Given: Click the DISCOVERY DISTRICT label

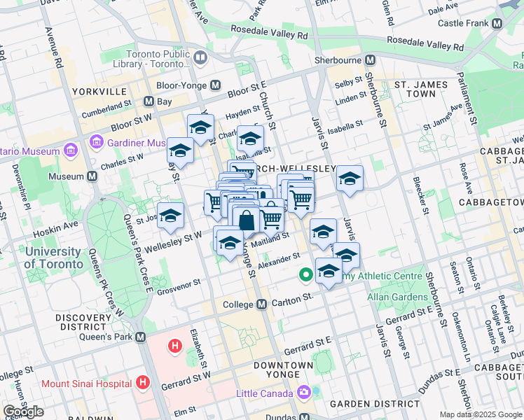Looking at the screenshot, I should pyautogui.click(x=83, y=322).
